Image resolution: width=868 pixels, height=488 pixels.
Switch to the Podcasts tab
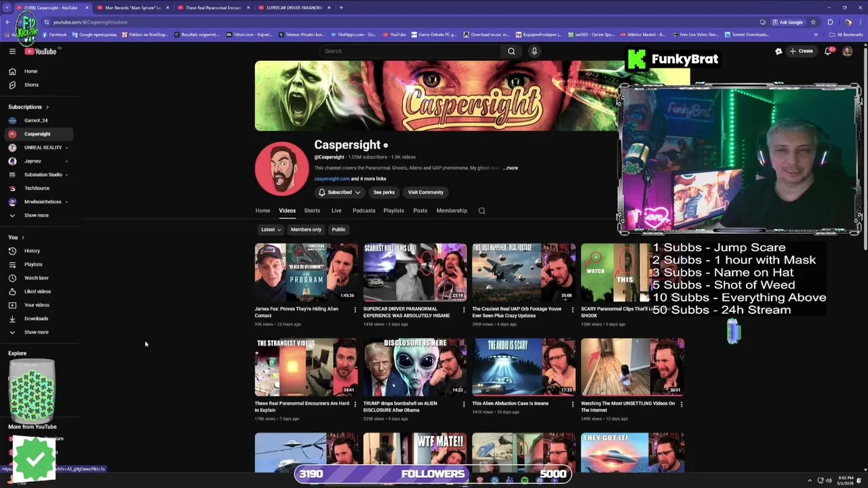tap(363, 211)
